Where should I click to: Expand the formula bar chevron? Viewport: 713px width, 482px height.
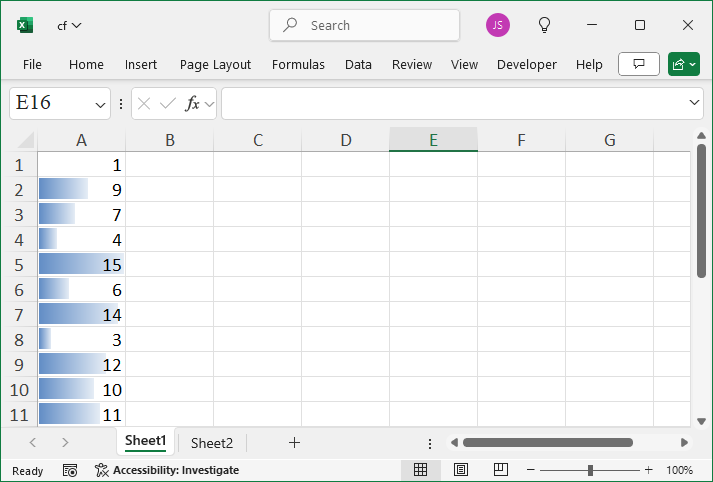click(694, 103)
